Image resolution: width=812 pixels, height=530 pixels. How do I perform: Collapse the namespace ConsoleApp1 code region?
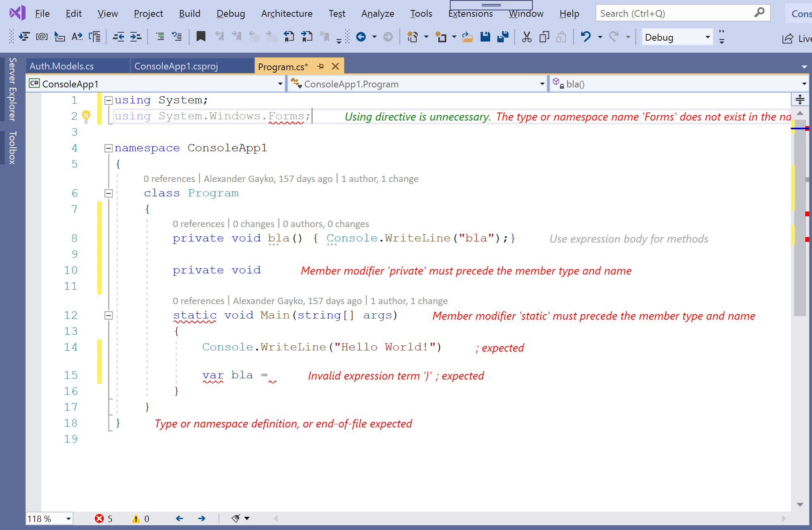point(108,148)
